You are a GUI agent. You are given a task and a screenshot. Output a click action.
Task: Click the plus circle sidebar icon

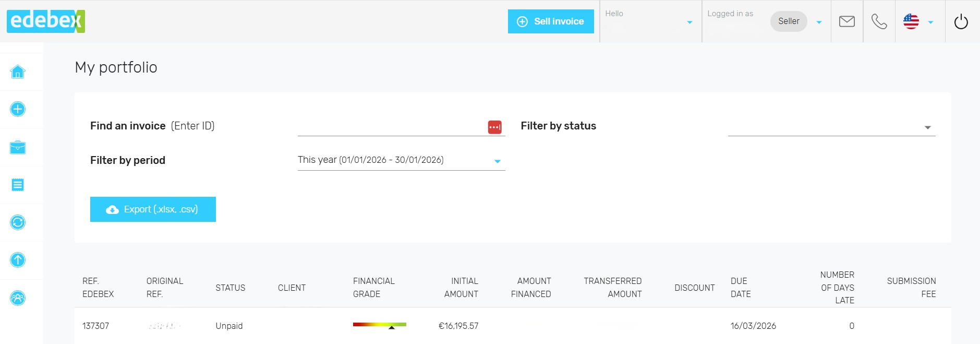pyautogui.click(x=18, y=109)
